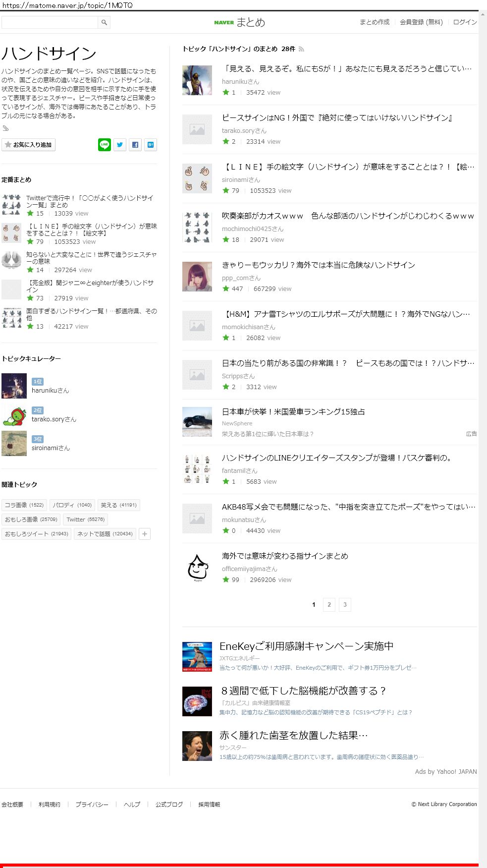Click 会員登録 (無料) link
The height and width of the screenshot is (868, 487).
tap(421, 22)
